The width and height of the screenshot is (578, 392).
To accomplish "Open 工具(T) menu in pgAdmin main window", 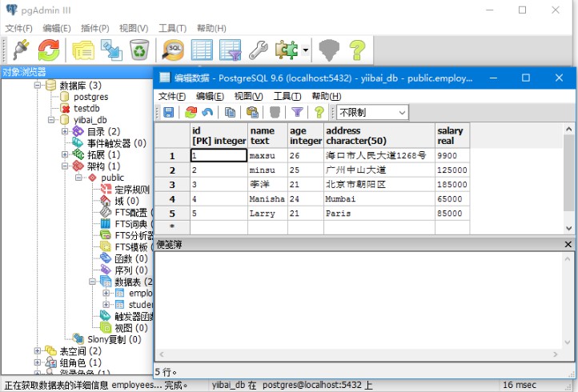I will (x=172, y=28).
